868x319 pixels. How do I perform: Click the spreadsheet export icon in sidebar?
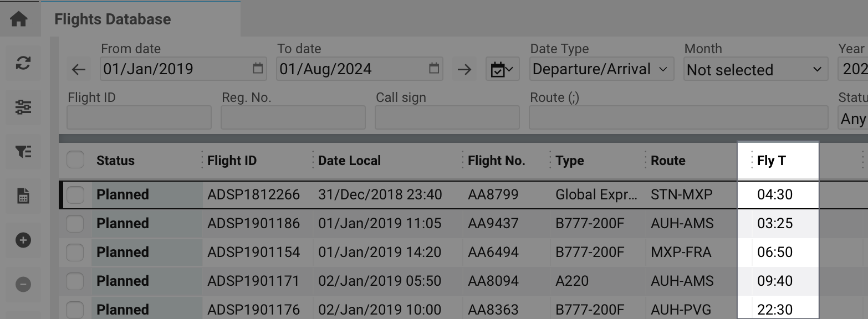point(23,195)
